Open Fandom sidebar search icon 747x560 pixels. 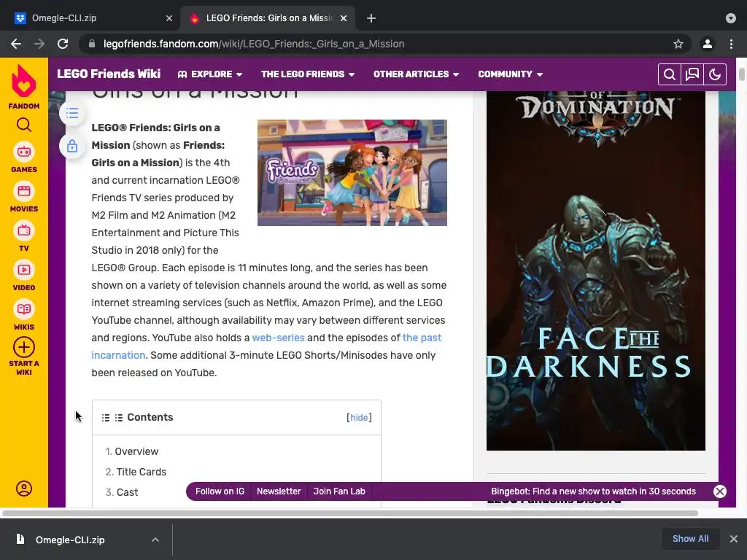pyautogui.click(x=24, y=125)
